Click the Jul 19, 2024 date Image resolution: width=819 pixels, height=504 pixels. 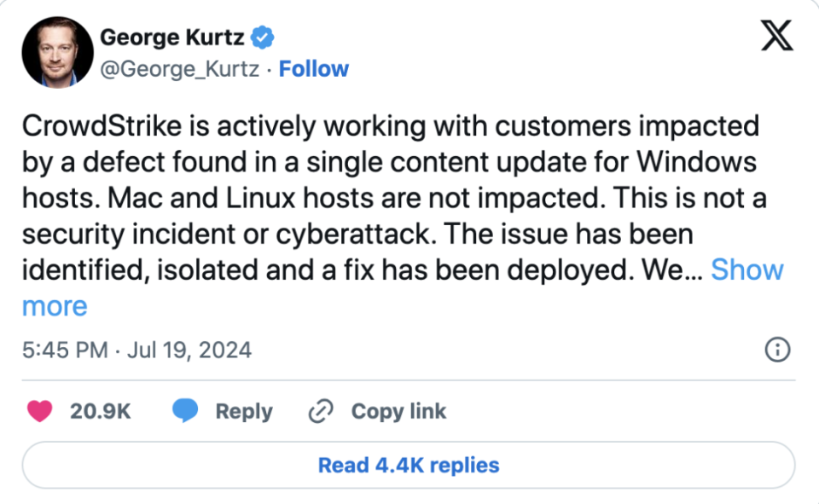pyautogui.click(x=189, y=350)
